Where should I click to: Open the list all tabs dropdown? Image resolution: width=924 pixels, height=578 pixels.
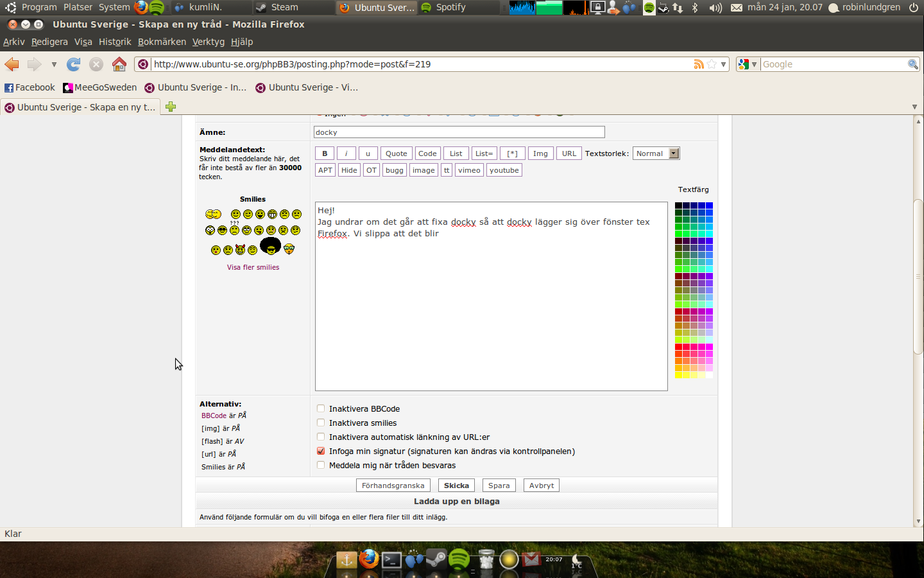point(914,107)
